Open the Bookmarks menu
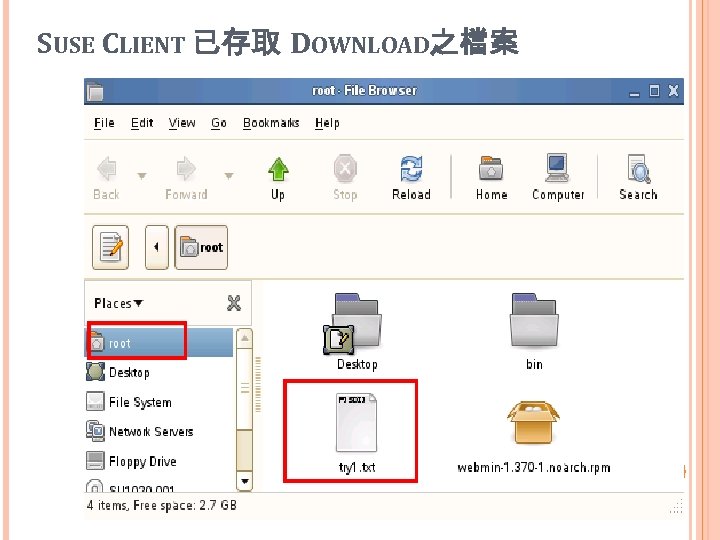720x540 pixels. coord(271,123)
